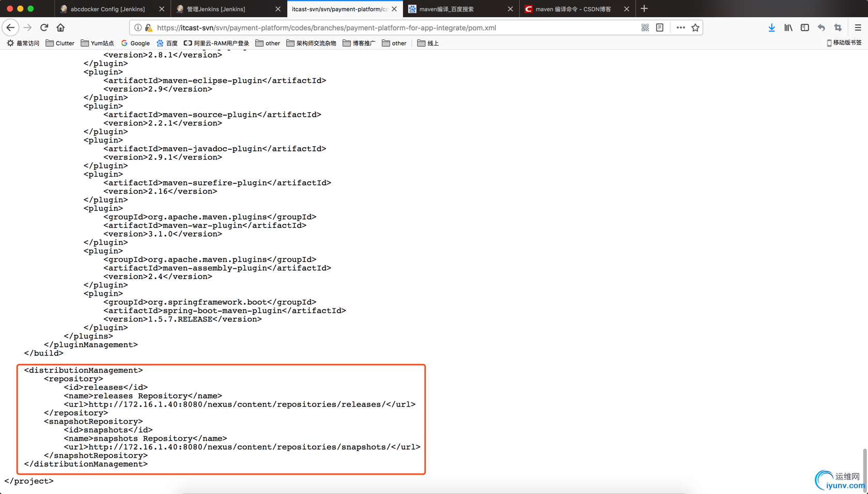Click the closing project tag
868x494 pixels.
coord(29,481)
